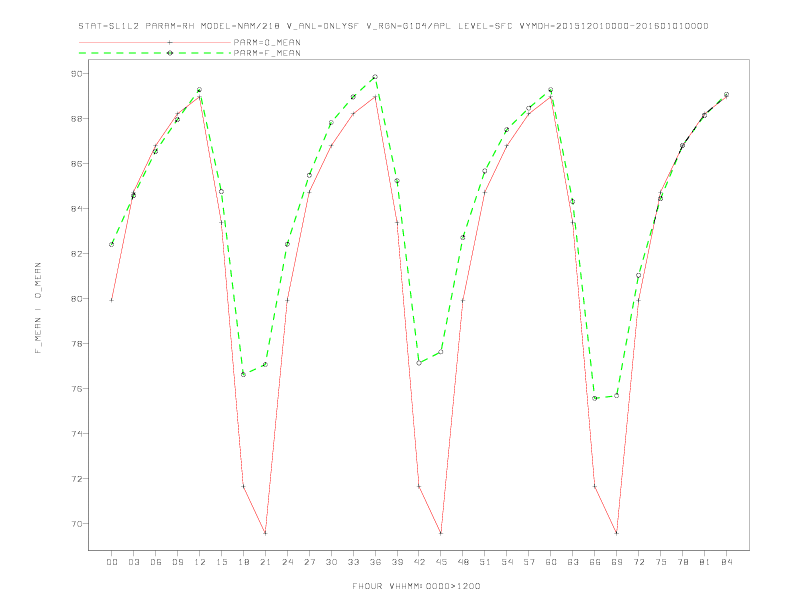
Task: Click the x-axis tick label 66
Action: pyautogui.click(x=595, y=562)
